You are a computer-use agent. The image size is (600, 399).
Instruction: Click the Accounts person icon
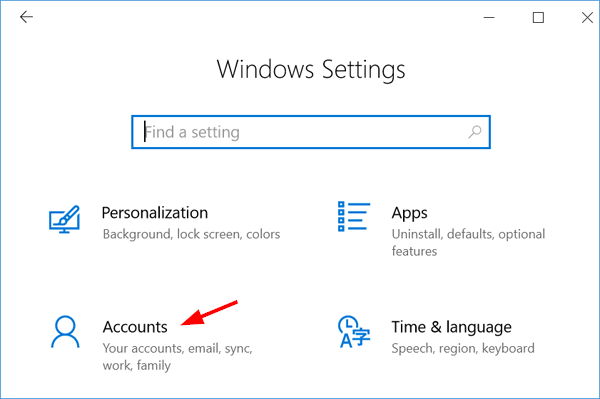(x=65, y=332)
